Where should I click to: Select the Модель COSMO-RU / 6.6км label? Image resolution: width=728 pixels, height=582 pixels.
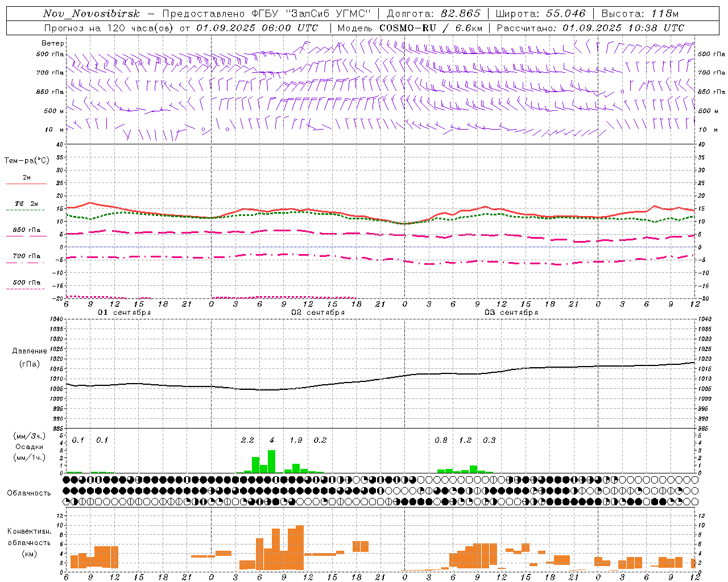[409, 28]
